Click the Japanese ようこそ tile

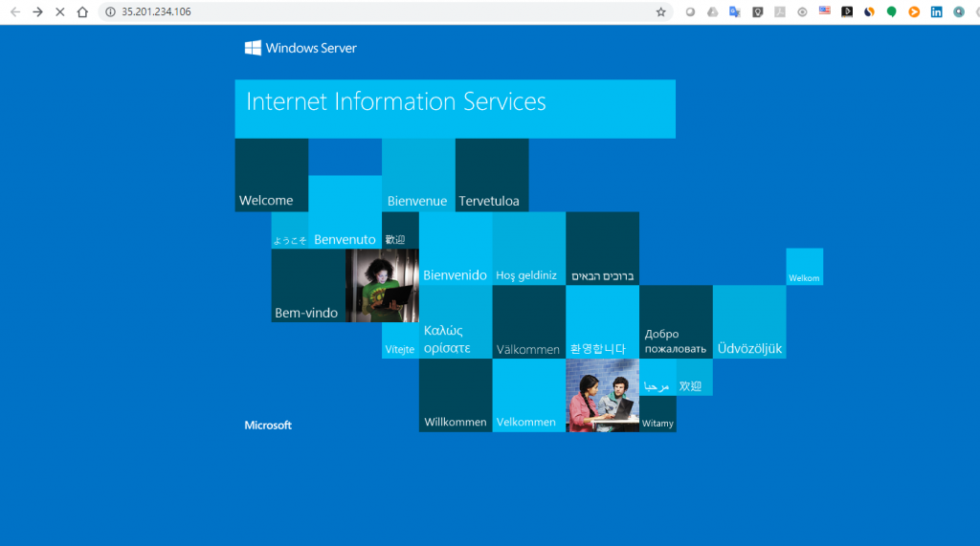(x=290, y=229)
